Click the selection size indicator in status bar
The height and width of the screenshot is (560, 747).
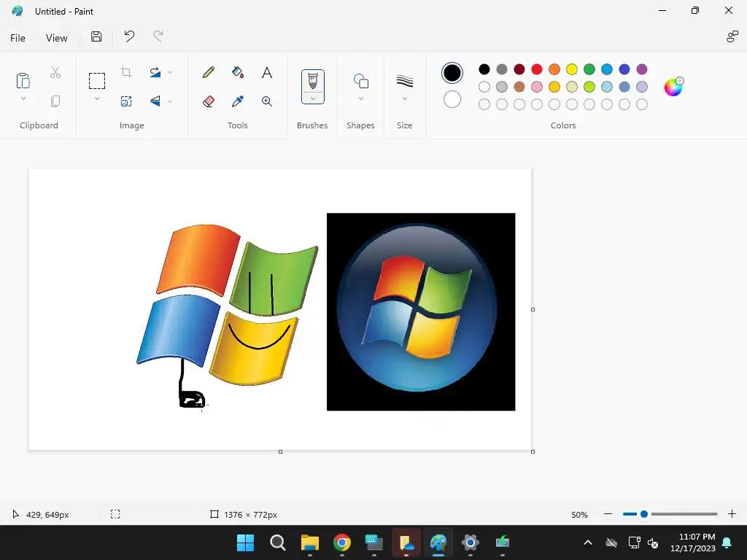click(x=115, y=514)
